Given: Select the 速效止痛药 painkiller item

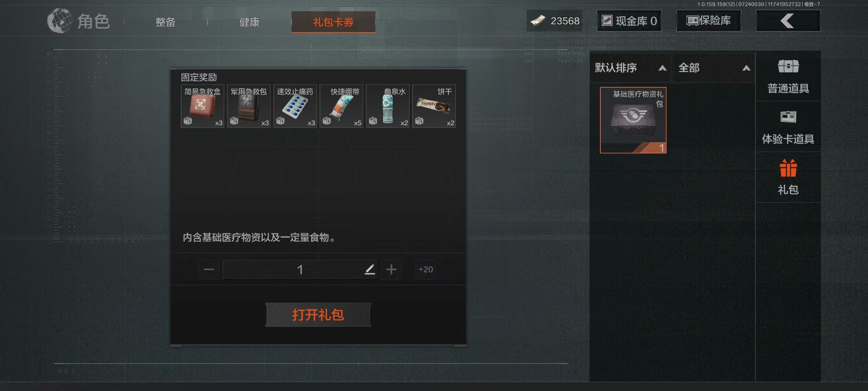Looking at the screenshot, I should (295, 106).
